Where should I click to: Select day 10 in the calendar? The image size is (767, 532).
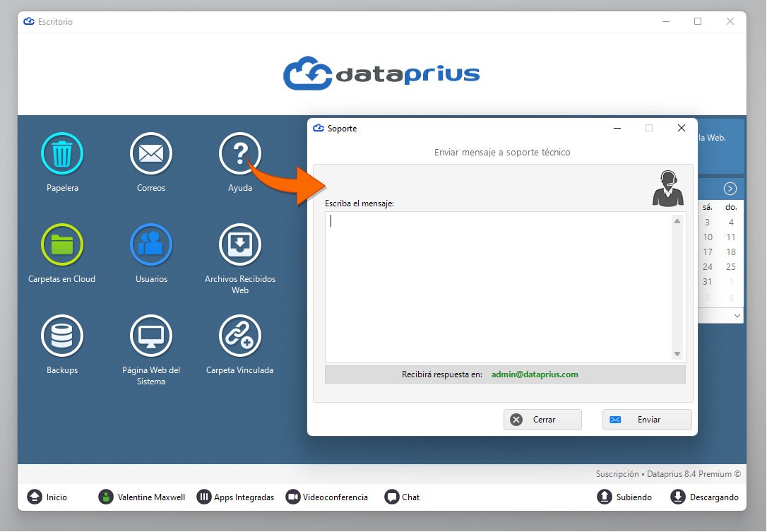(x=708, y=237)
